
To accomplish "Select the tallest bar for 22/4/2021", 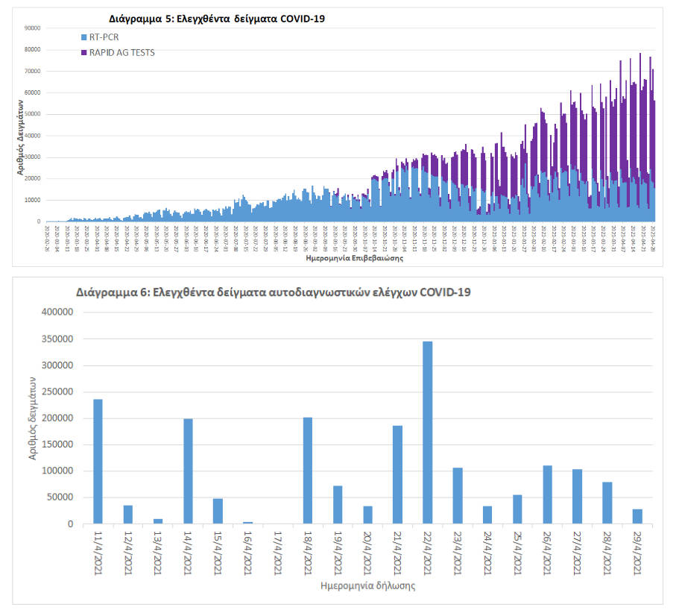I will click(427, 433).
